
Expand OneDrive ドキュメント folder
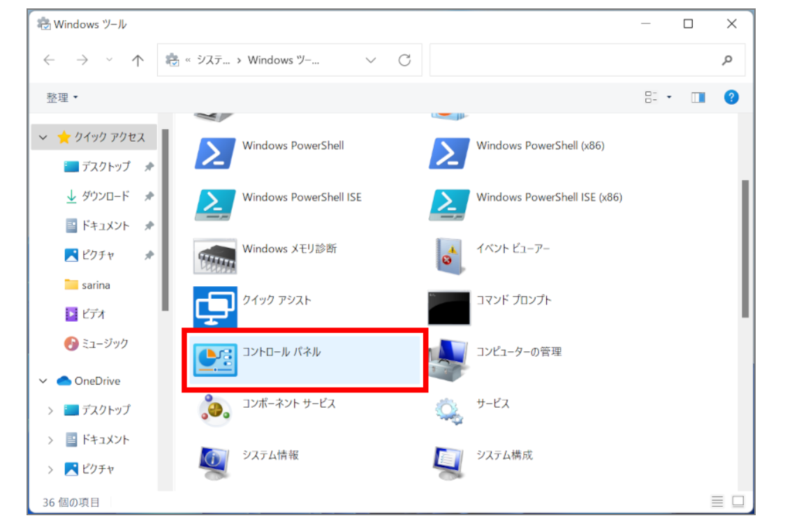50,440
